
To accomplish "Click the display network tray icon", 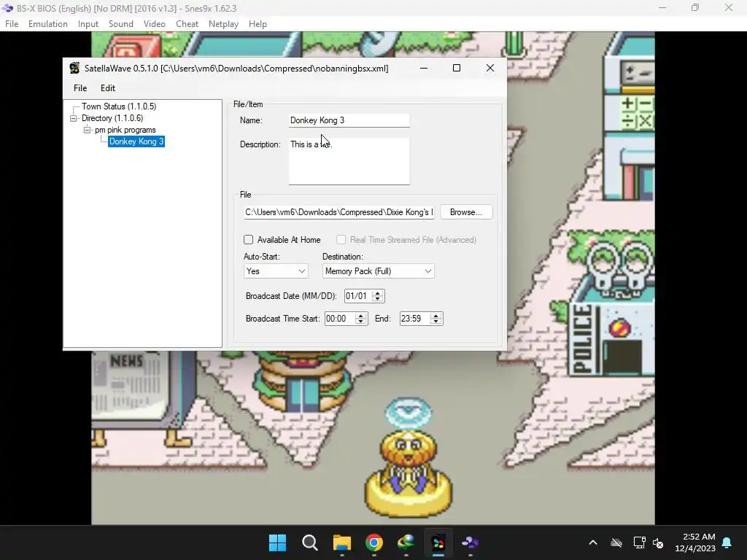I will click(x=639, y=542).
